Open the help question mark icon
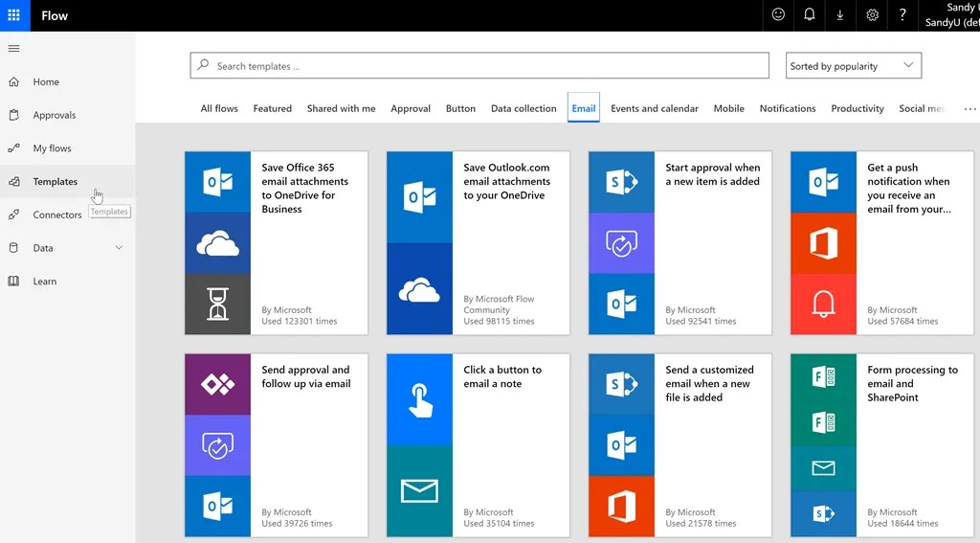 point(902,14)
